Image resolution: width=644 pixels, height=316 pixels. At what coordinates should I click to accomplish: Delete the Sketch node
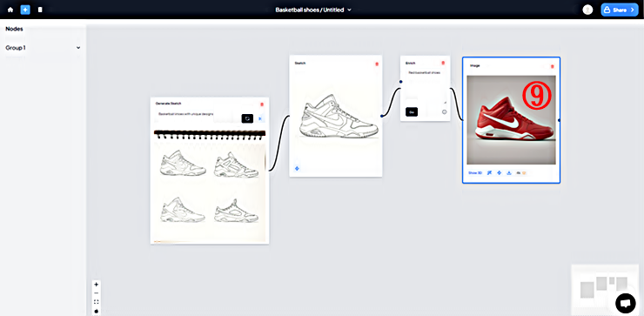[x=377, y=64]
